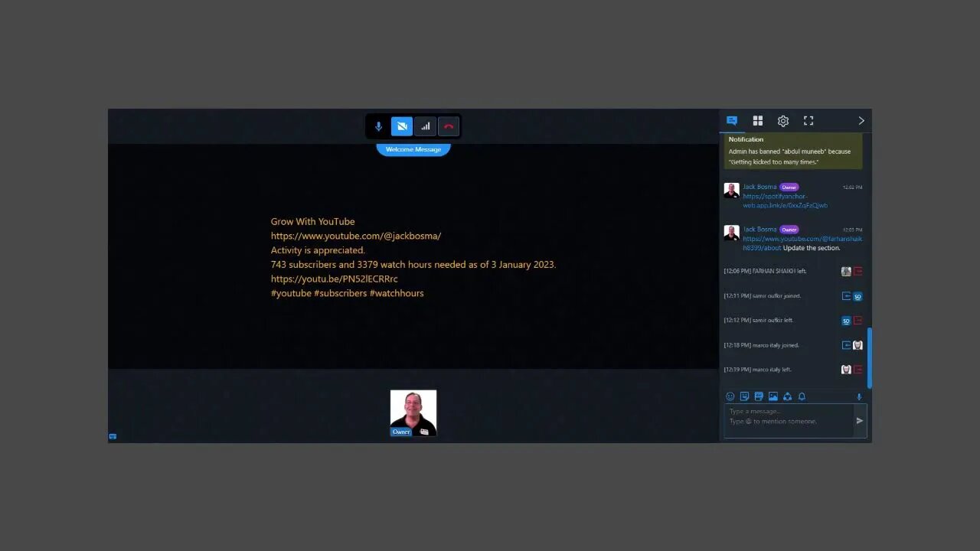Focus the Type a message input field
This screenshot has width=980, height=551.
[789, 420]
